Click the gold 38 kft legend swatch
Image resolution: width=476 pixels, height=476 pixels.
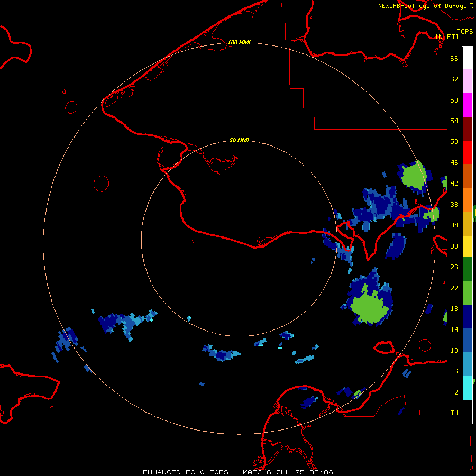point(467,224)
